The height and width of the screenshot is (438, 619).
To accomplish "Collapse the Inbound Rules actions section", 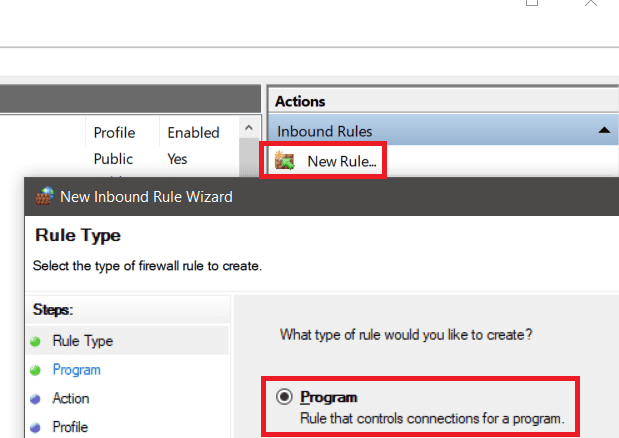I will tap(604, 131).
